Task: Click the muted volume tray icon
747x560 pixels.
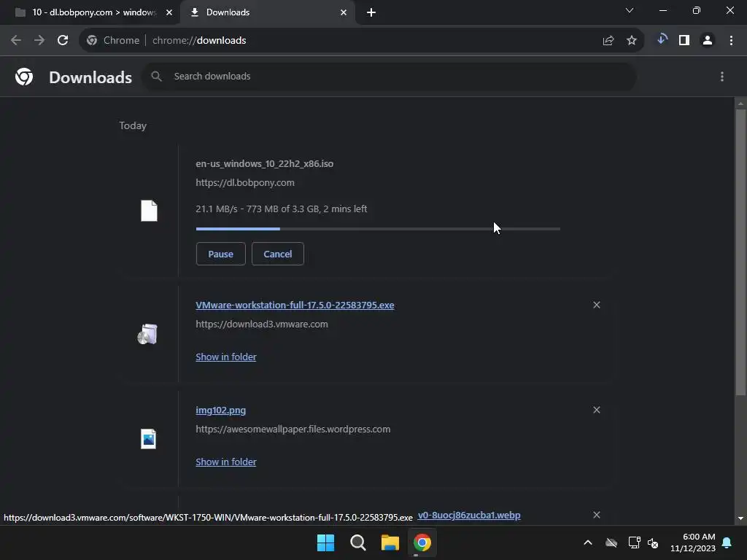Action: [653, 542]
